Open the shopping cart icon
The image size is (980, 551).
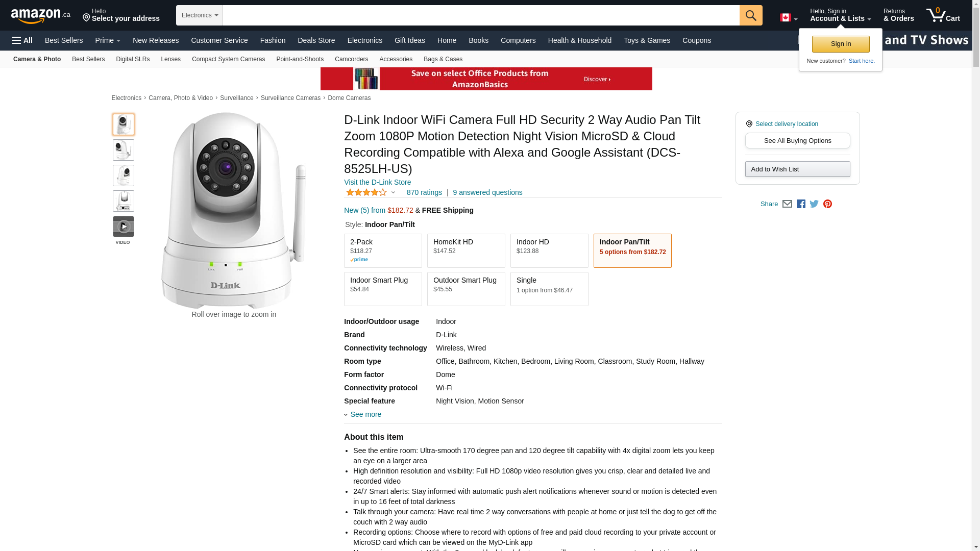click(x=943, y=15)
